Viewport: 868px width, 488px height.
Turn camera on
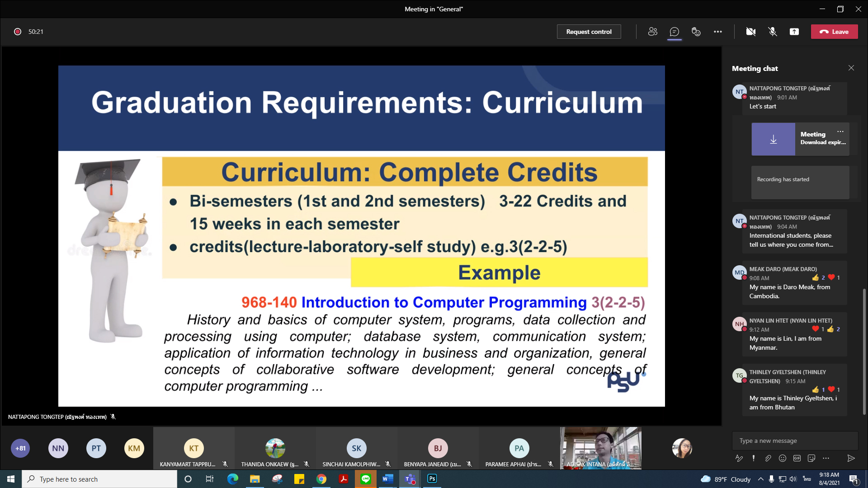pyautogui.click(x=750, y=32)
